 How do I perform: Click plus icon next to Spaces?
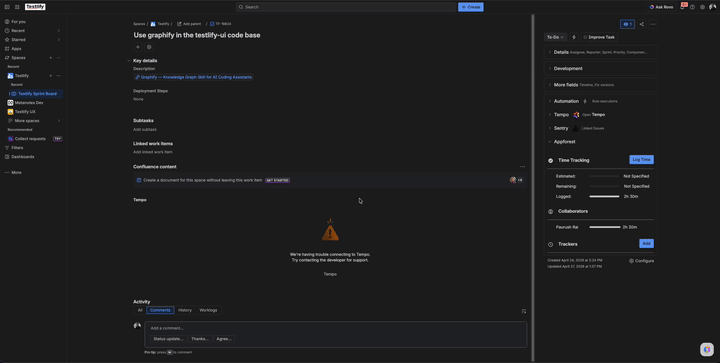tap(51, 58)
